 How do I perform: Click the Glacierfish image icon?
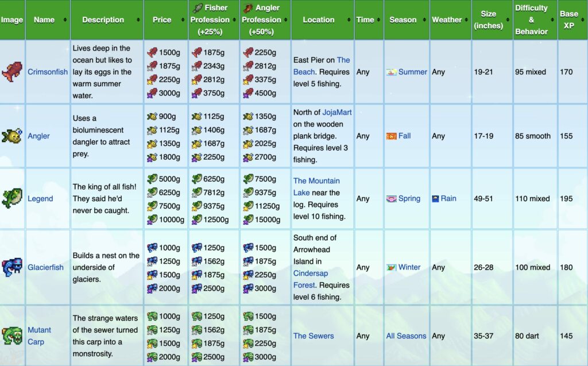click(12, 267)
